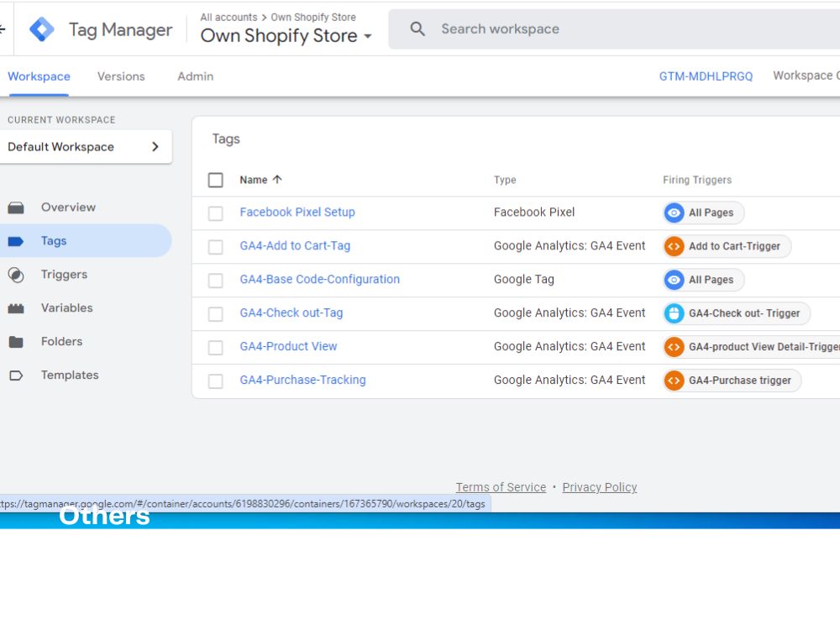Viewport: 840px width, 630px height.
Task: Open the Privacy Policy link
Action: click(x=600, y=487)
